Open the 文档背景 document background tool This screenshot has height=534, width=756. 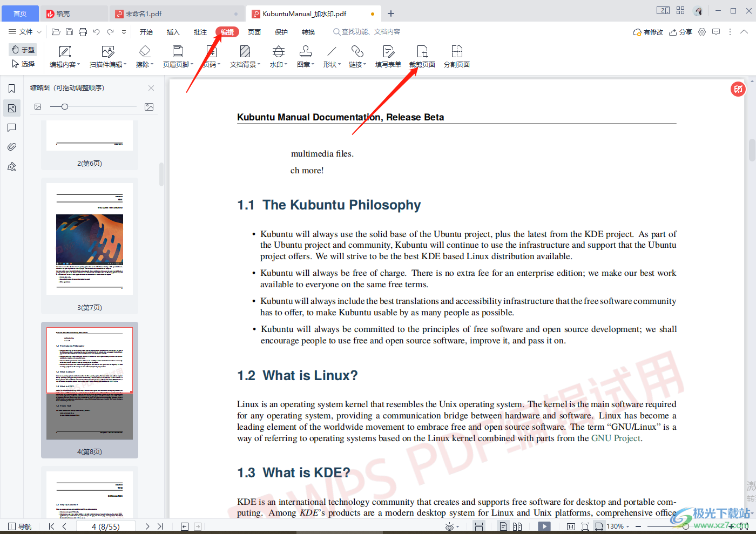click(x=245, y=57)
